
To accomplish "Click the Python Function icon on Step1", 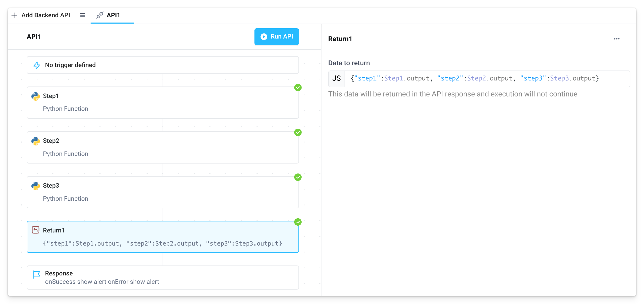I will pyautogui.click(x=36, y=96).
